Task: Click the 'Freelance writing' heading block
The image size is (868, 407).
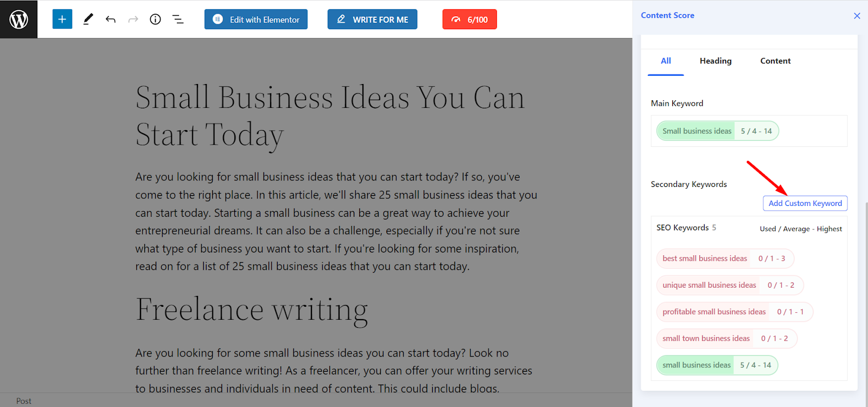Action: click(252, 309)
